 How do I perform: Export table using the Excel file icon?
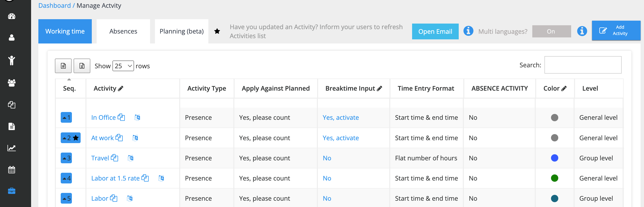click(82, 66)
